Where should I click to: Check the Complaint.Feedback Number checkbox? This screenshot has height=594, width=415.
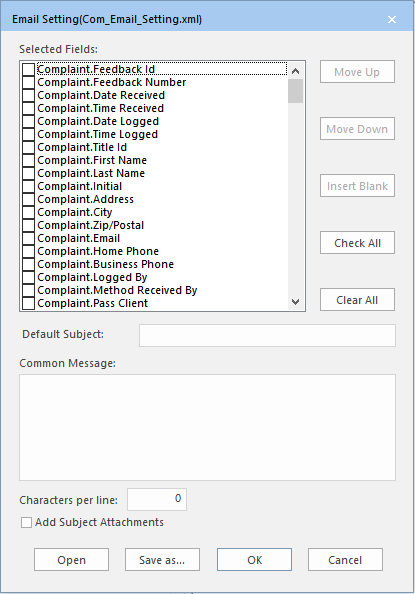(x=28, y=83)
